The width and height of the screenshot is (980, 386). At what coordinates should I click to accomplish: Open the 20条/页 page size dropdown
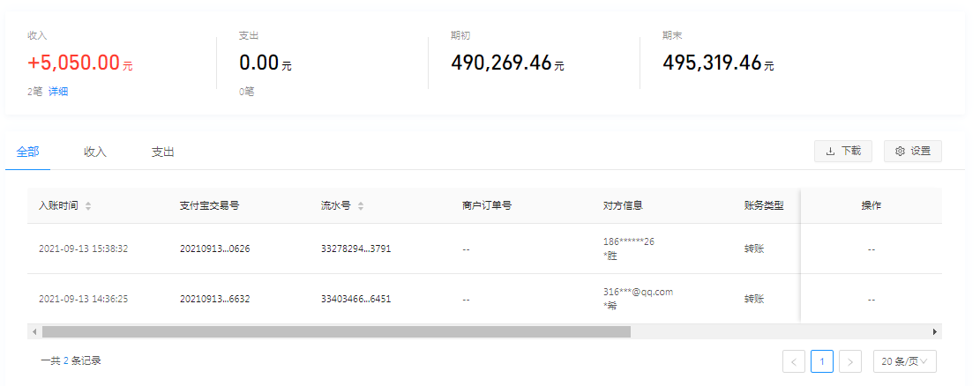(x=904, y=361)
